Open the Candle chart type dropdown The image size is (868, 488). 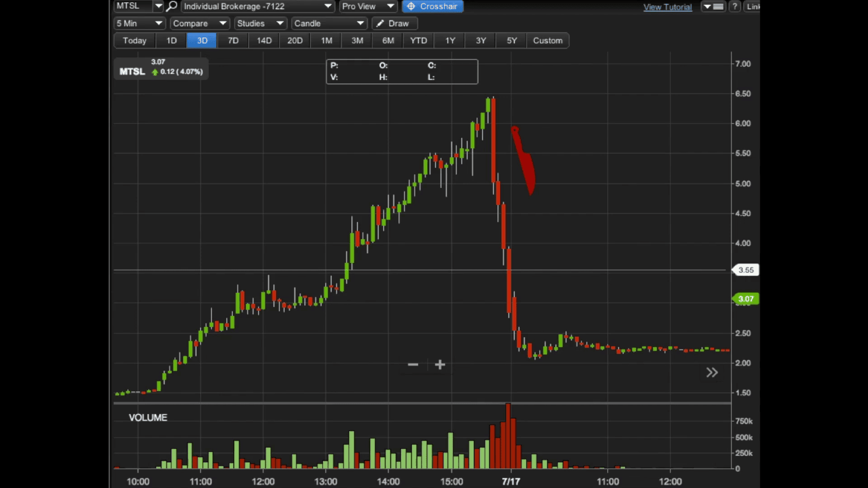(x=329, y=23)
